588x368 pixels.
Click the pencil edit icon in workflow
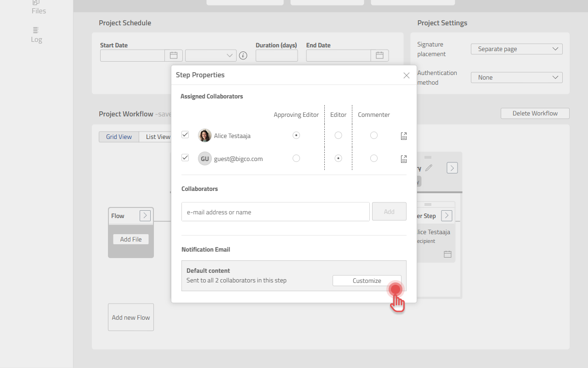tap(429, 168)
